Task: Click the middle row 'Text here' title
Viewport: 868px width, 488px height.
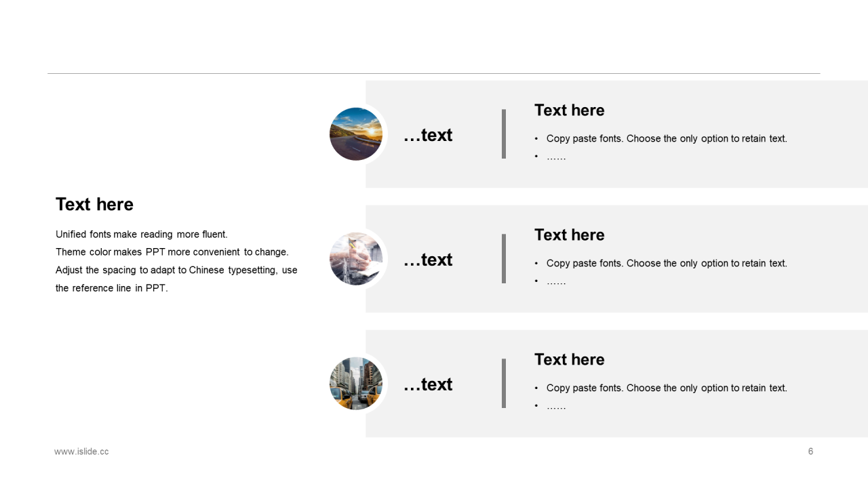Action: tap(569, 235)
